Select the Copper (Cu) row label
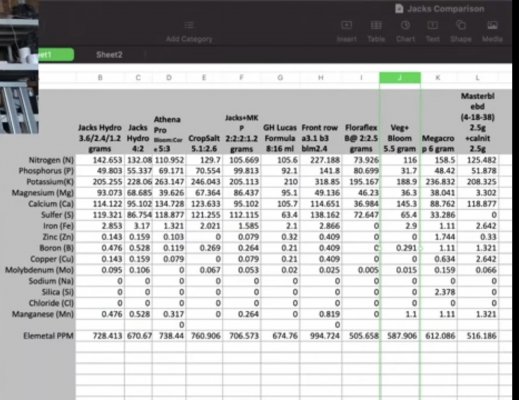519x400 pixels. [x=52, y=259]
